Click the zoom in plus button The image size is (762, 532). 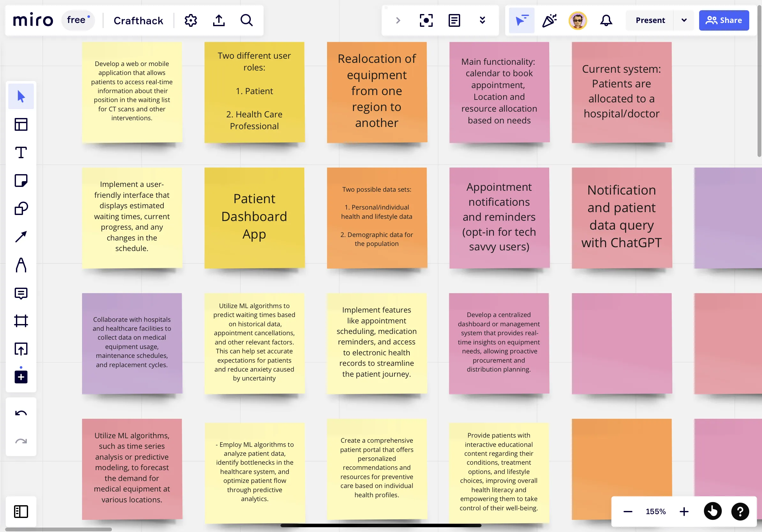[684, 511]
